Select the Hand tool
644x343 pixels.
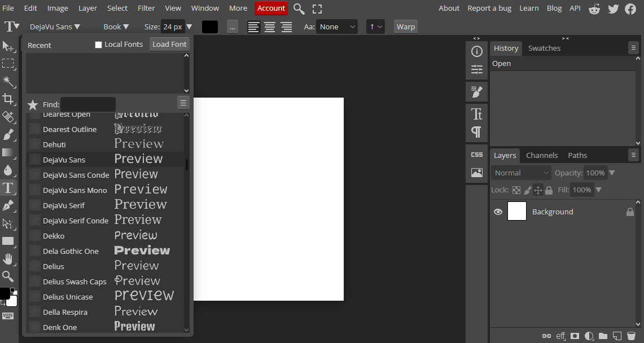8,259
